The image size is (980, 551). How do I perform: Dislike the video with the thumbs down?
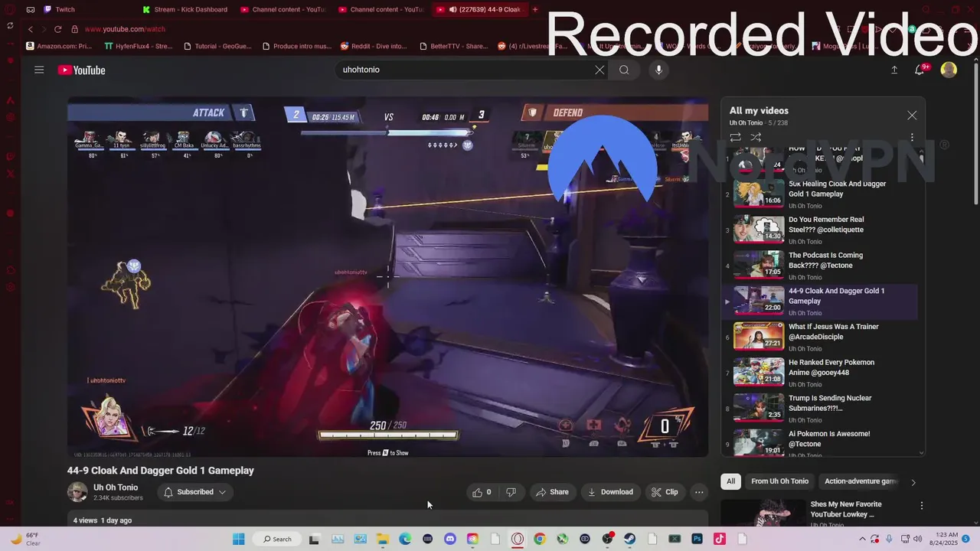[511, 492]
